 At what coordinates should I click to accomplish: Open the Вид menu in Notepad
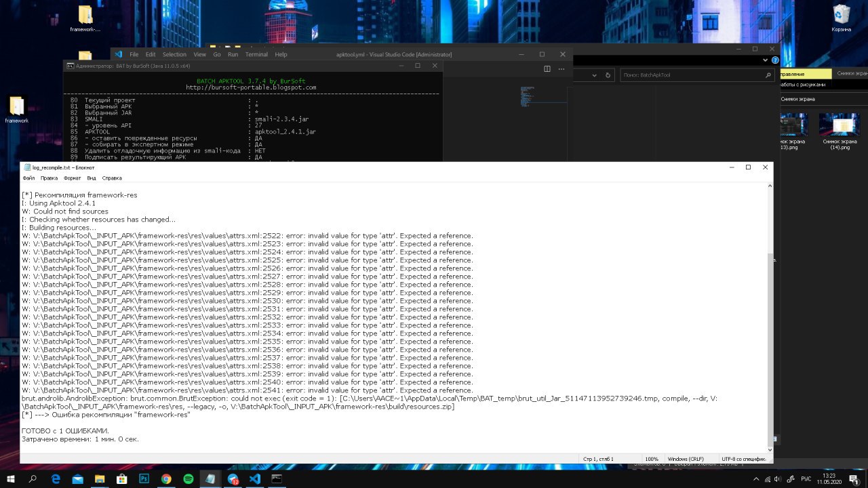point(92,178)
